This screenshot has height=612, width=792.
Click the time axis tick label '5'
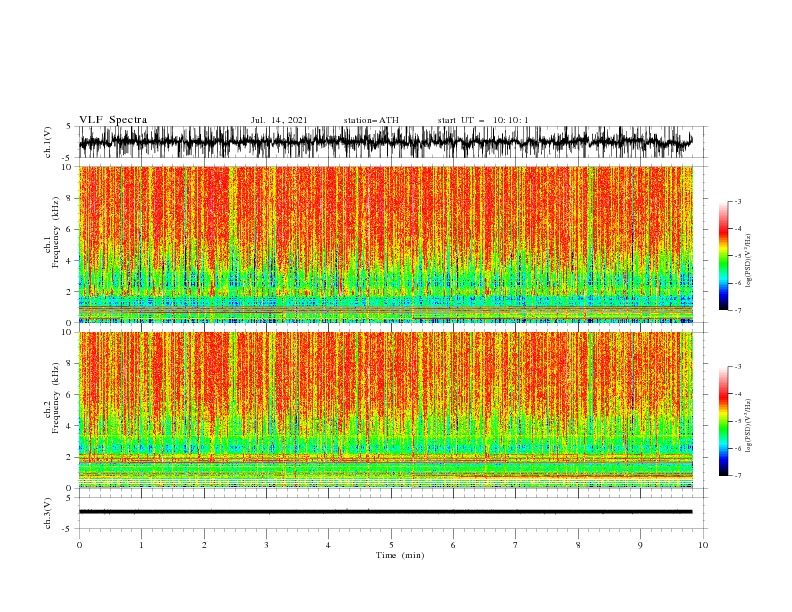tap(391, 545)
